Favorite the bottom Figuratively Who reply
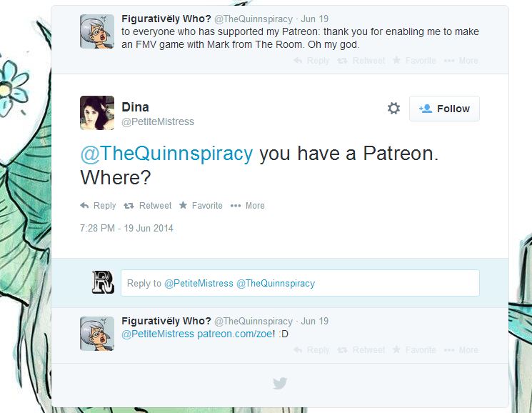The width and height of the screenshot is (532, 413). coord(414,350)
